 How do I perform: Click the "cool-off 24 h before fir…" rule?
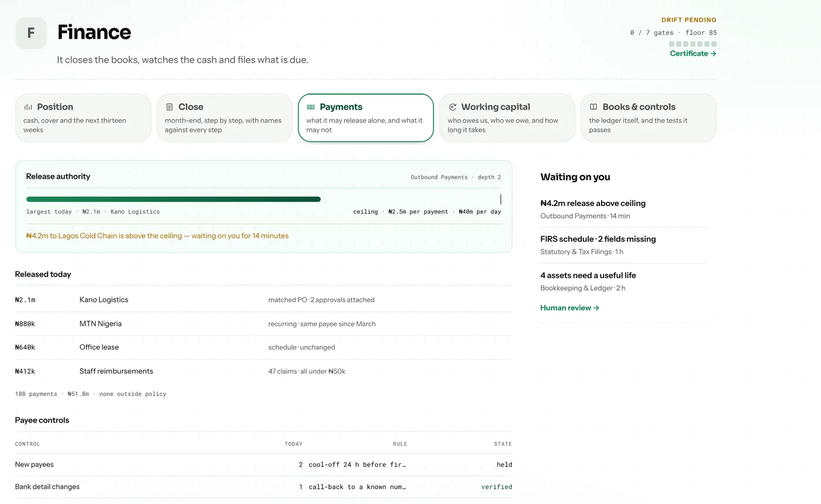point(358,465)
